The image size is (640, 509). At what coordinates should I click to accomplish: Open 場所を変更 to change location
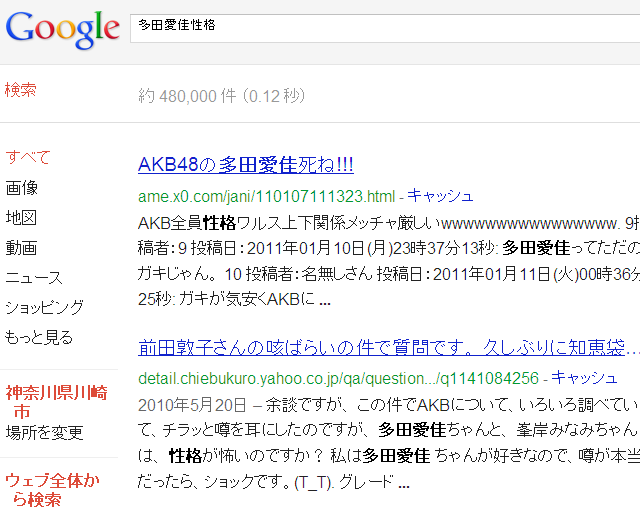44,433
